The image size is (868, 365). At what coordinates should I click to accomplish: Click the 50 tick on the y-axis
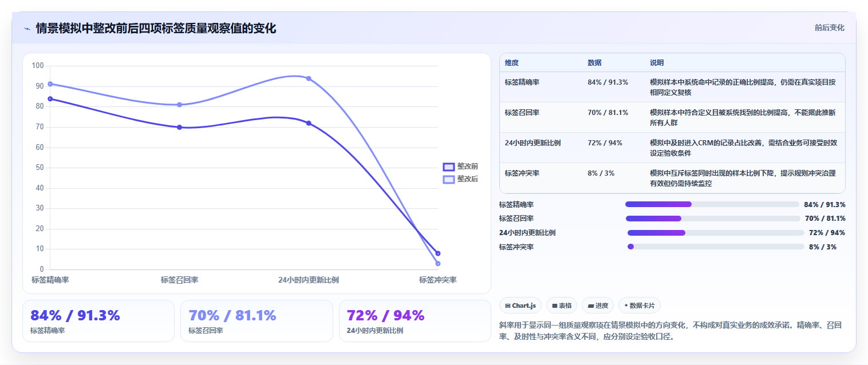point(40,168)
